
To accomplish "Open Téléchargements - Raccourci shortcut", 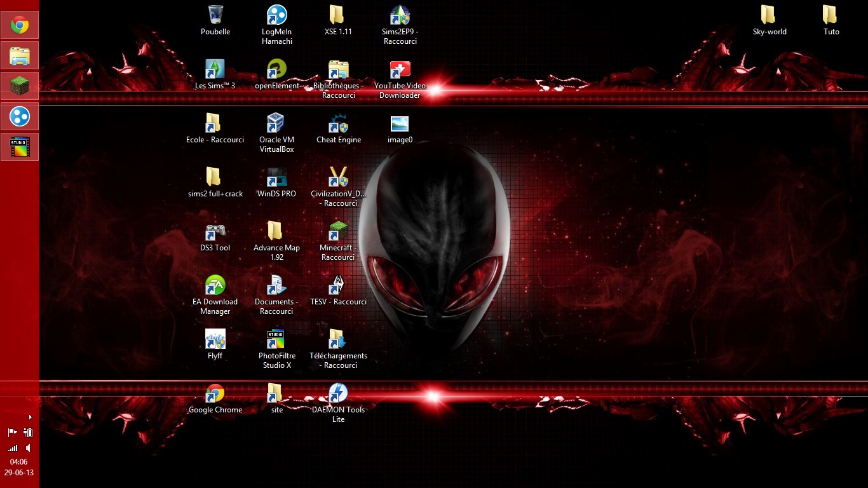I will (338, 349).
